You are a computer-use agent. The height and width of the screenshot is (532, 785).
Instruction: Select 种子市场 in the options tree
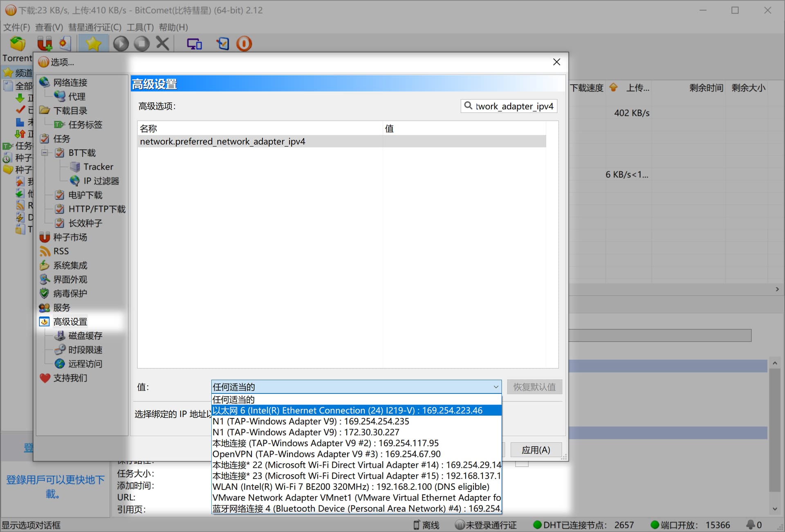click(x=70, y=237)
